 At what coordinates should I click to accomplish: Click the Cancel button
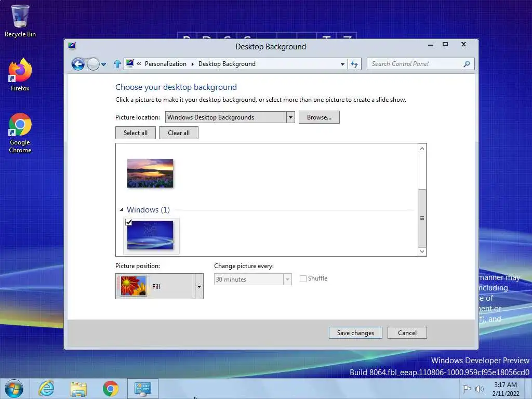click(x=407, y=333)
